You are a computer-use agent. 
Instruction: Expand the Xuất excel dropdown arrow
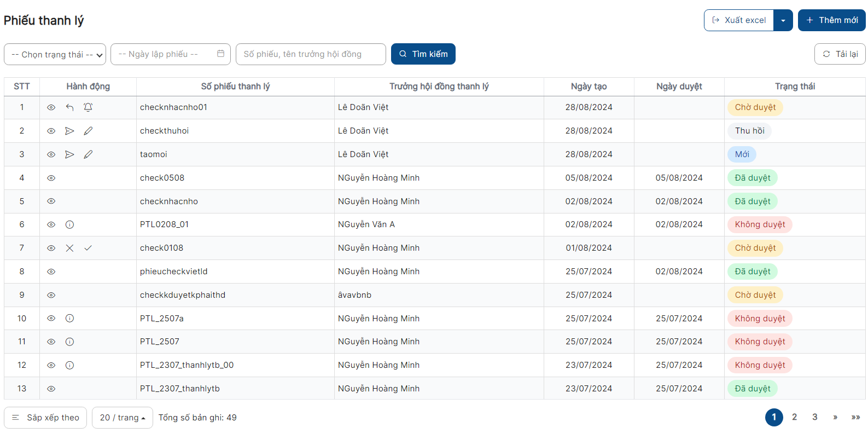(783, 20)
